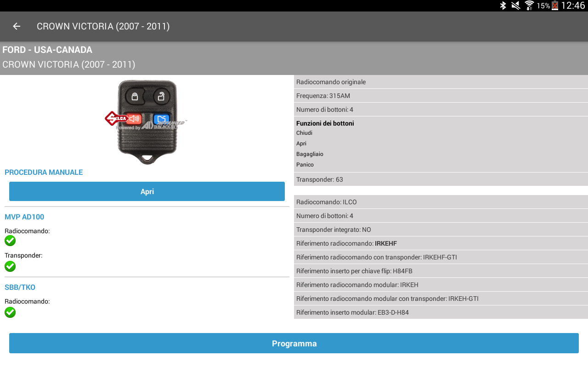Select the Transponder integrato: NO row
Viewport: 588px width, 368px height.
tap(441, 230)
